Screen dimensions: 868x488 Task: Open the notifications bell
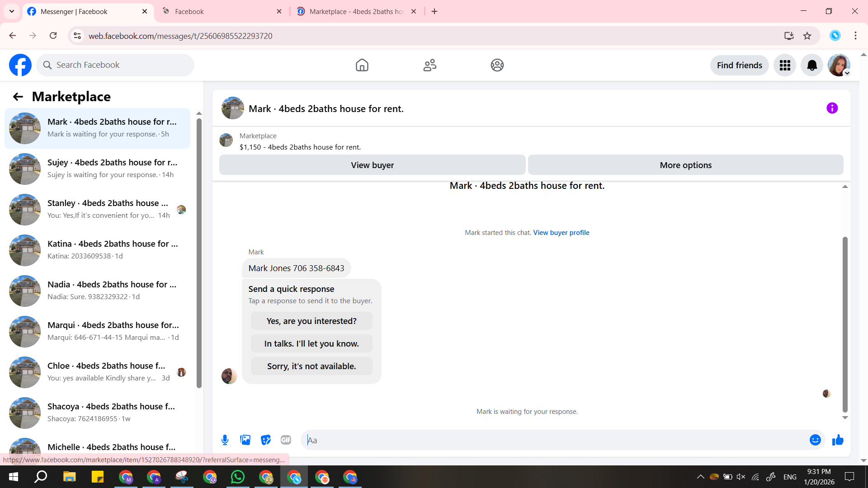coord(812,66)
